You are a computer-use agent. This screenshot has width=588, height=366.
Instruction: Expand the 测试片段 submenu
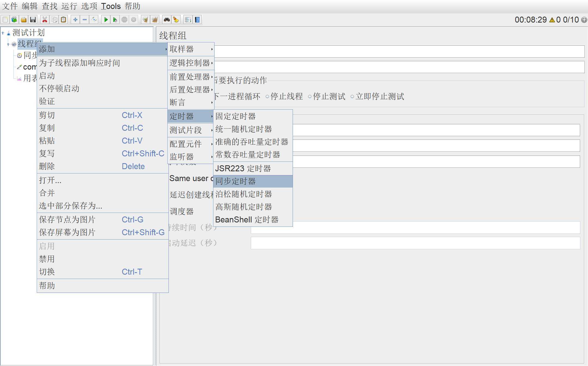[191, 130]
